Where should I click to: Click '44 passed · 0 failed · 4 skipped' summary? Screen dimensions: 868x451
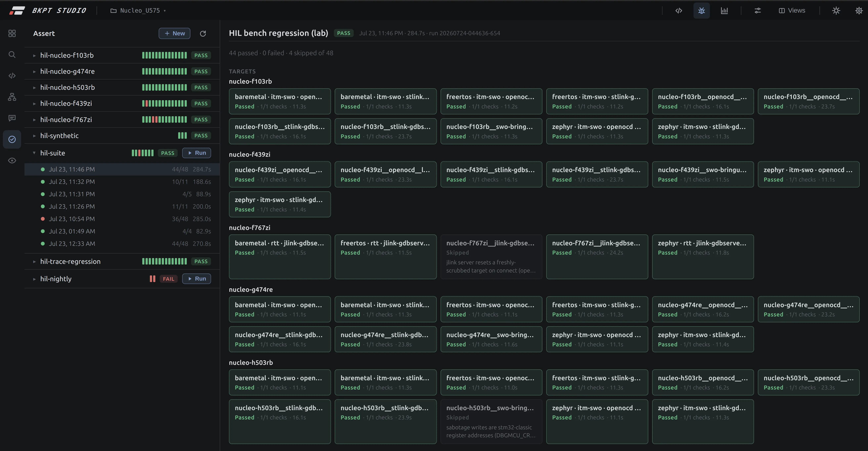click(x=281, y=53)
